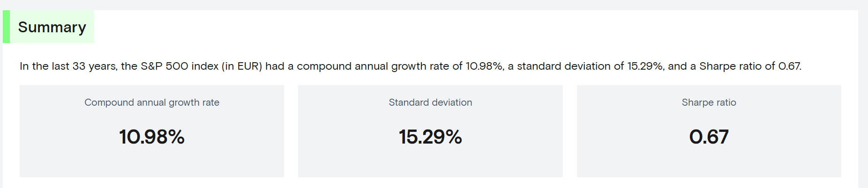
Task: Click the Summary section heading
Action: coord(52,27)
